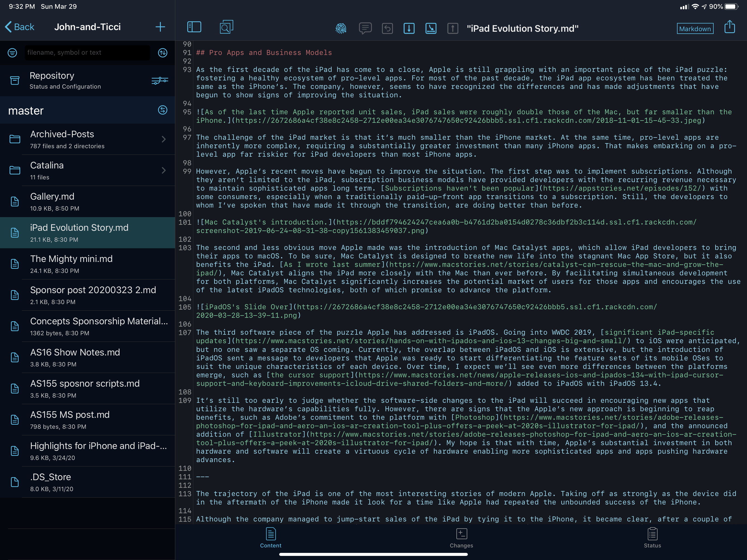Open the search in files icon
Viewport: 747px width, 560px height.
(x=226, y=27)
